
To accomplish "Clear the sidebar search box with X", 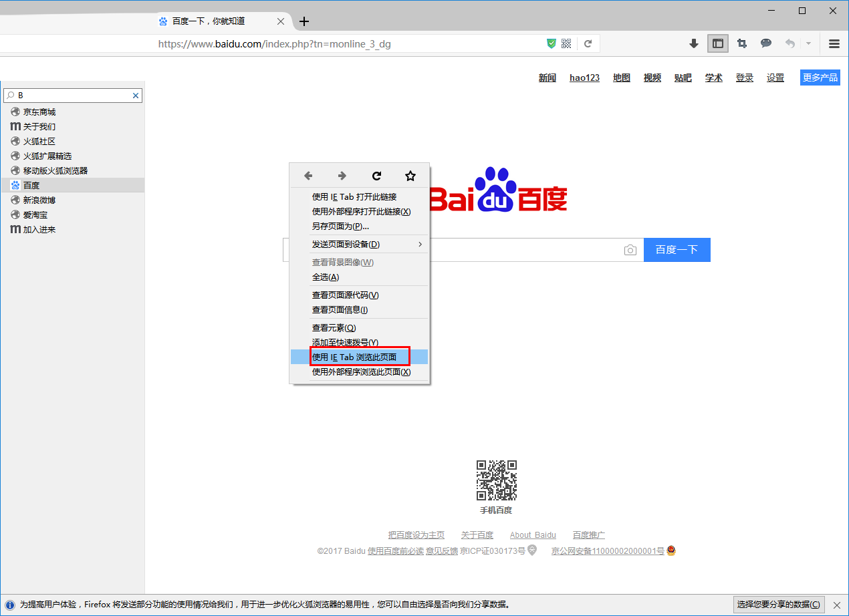I will [x=136, y=96].
